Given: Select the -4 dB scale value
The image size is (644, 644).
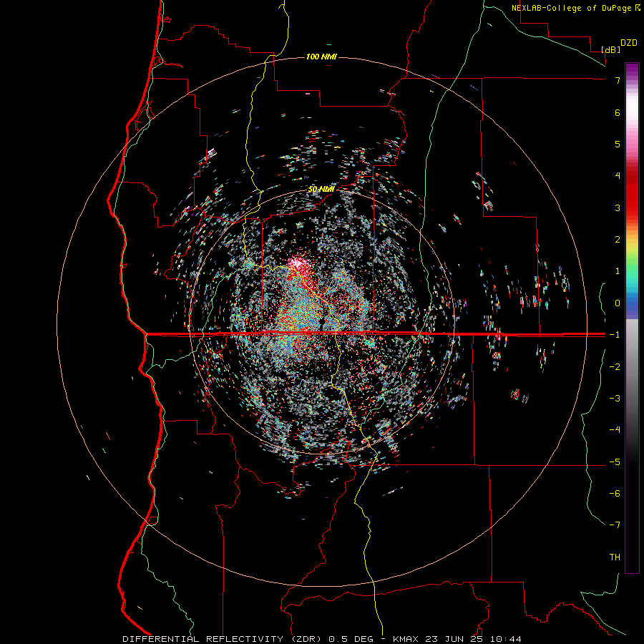Looking at the screenshot, I should click(615, 429).
